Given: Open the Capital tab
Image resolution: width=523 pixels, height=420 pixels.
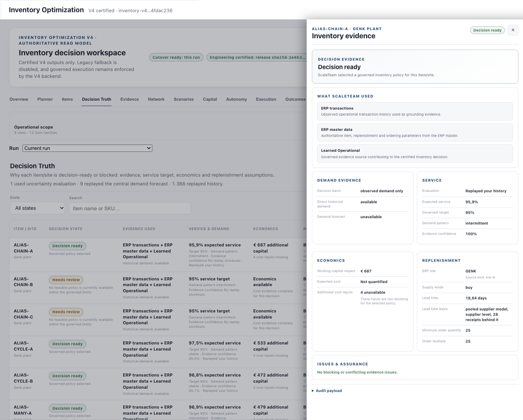Looking at the screenshot, I should [210, 99].
